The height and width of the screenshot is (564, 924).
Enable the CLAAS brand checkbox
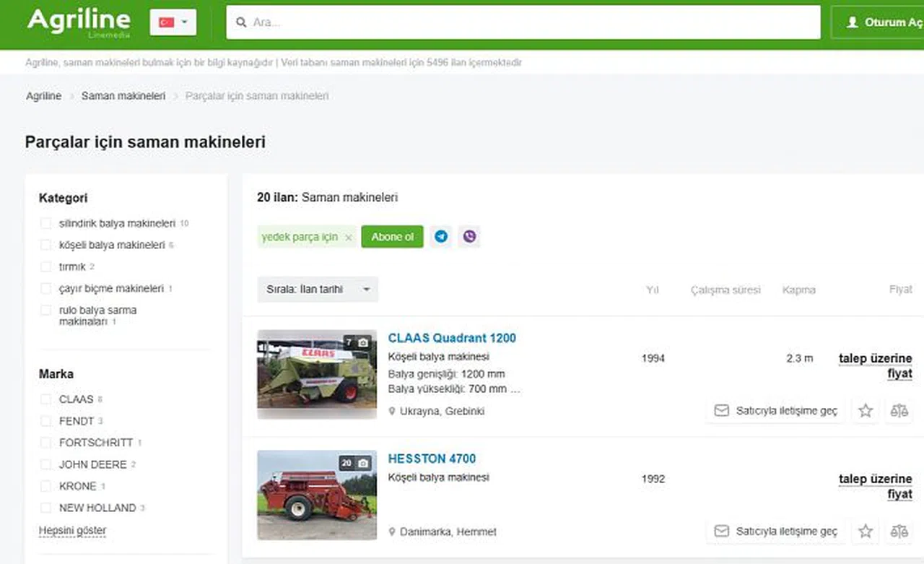coord(46,399)
